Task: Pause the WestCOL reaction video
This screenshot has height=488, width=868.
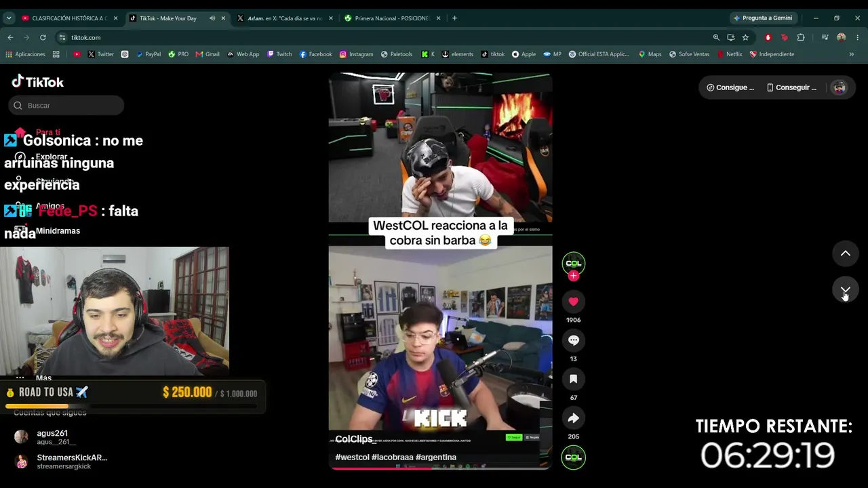Action: pos(440,271)
